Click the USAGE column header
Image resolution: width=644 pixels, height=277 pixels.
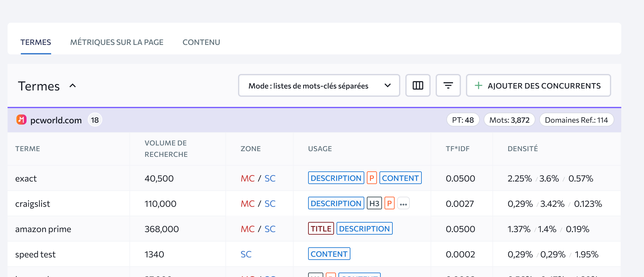pos(320,149)
